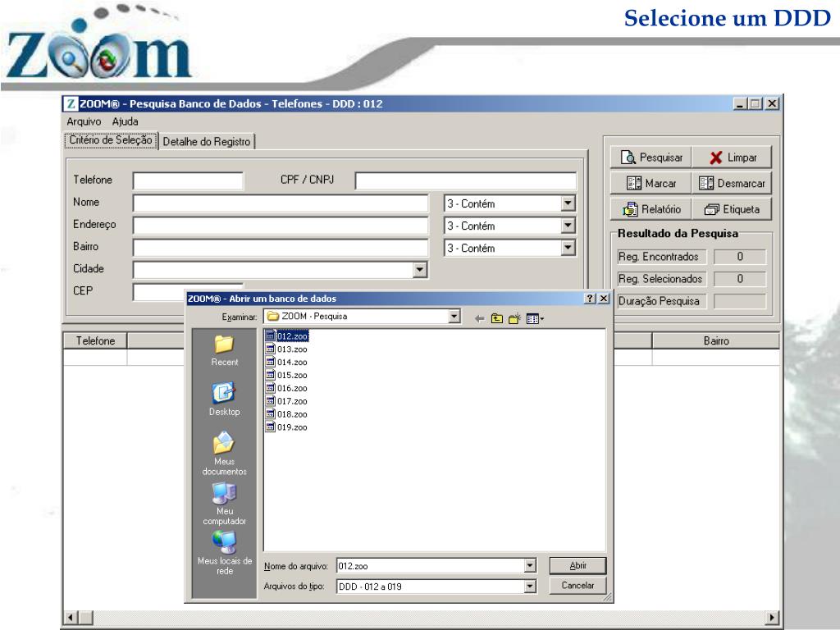This screenshot has height=630, width=840.
Task: Click the Marcar button
Action: [x=651, y=183]
